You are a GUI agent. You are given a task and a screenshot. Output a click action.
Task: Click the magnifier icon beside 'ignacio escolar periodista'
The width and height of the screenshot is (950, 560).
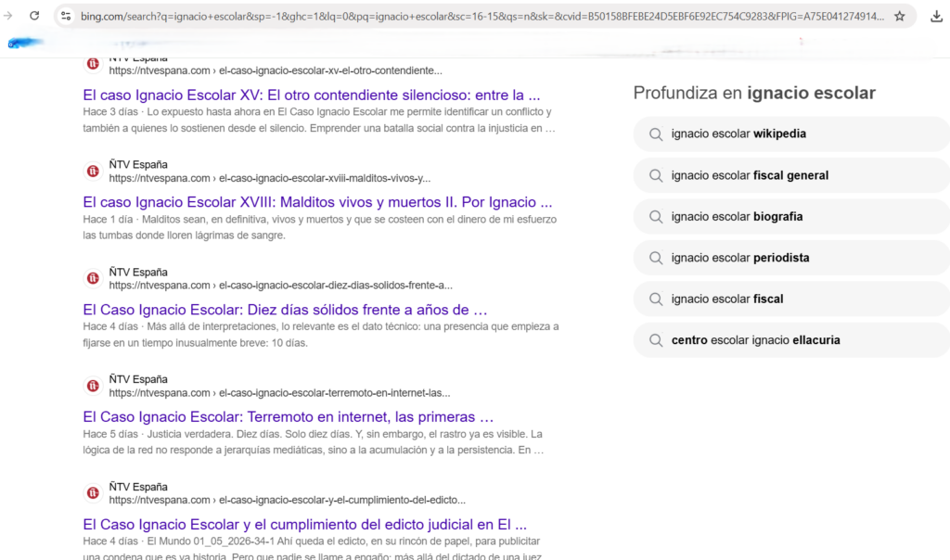pyautogui.click(x=656, y=258)
